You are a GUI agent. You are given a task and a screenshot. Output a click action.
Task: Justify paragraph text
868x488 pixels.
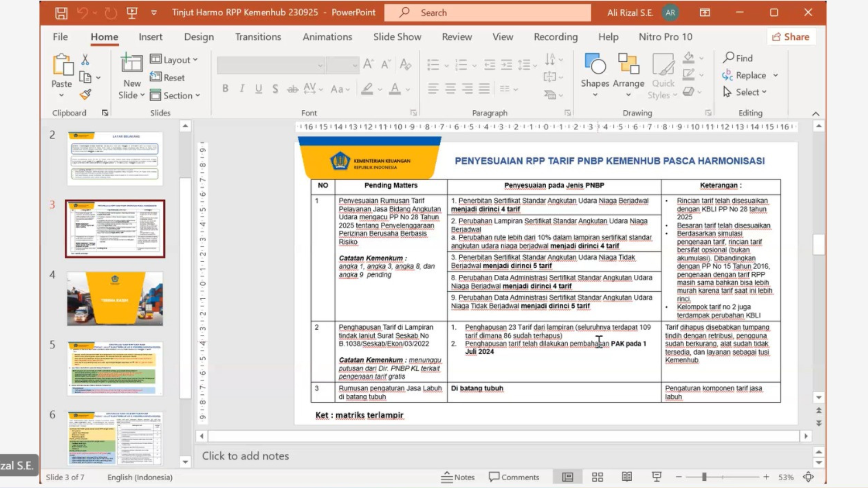tap(484, 89)
